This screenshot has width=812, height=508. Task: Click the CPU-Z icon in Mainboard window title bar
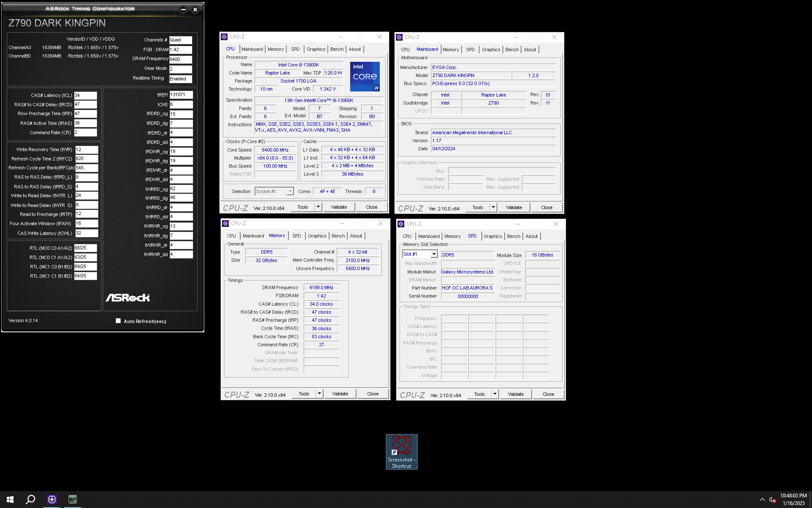click(399, 37)
